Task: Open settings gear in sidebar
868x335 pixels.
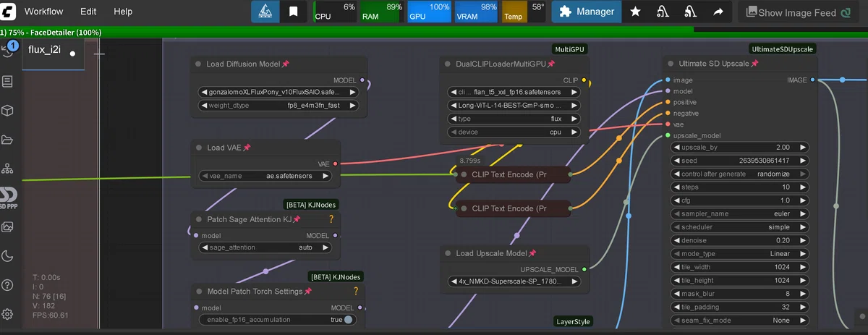Action: click(x=8, y=314)
